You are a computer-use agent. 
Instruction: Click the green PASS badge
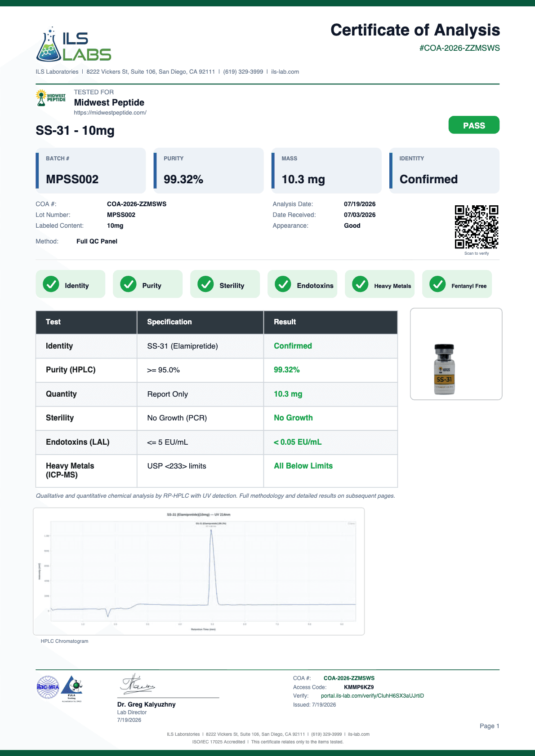[x=474, y=125]
